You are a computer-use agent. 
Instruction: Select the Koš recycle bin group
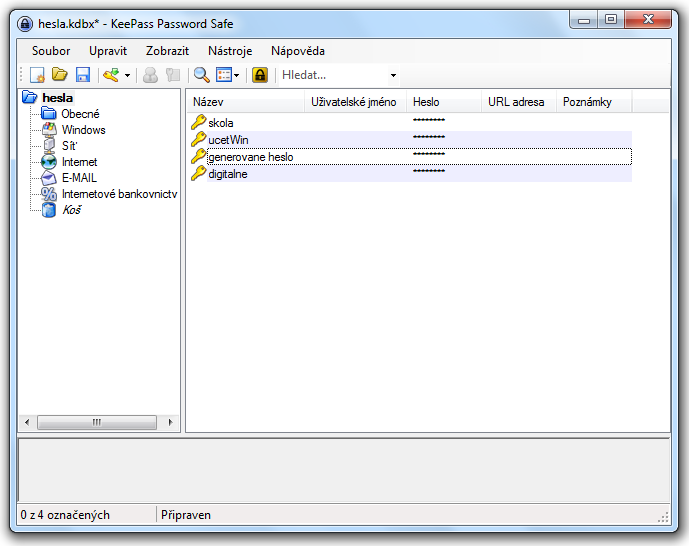click(72, 210)
